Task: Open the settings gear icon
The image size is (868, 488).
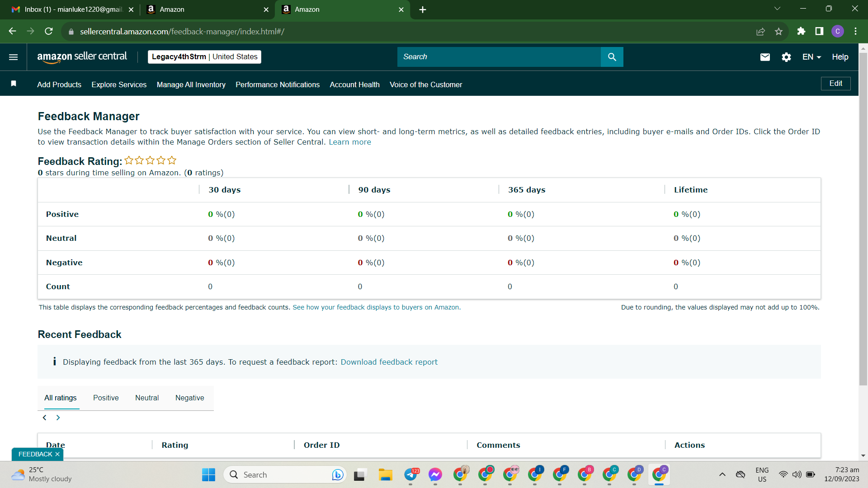Action: tap(786, 57)
